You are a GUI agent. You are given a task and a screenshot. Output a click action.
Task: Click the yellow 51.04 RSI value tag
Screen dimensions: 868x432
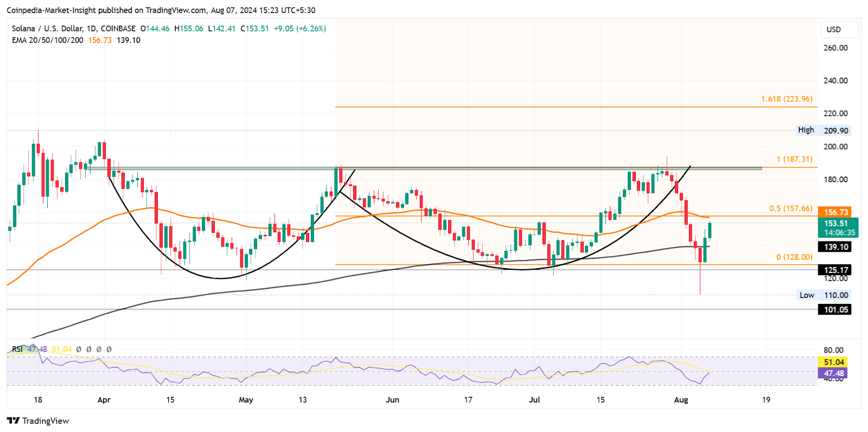click(833, 362)
